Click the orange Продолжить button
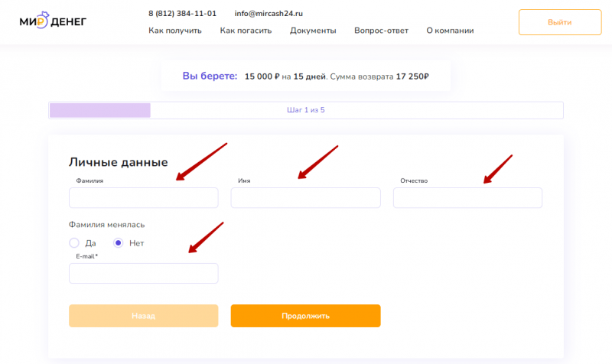The width and height of the screenshot is (612, 364). [x=305, y=316]
